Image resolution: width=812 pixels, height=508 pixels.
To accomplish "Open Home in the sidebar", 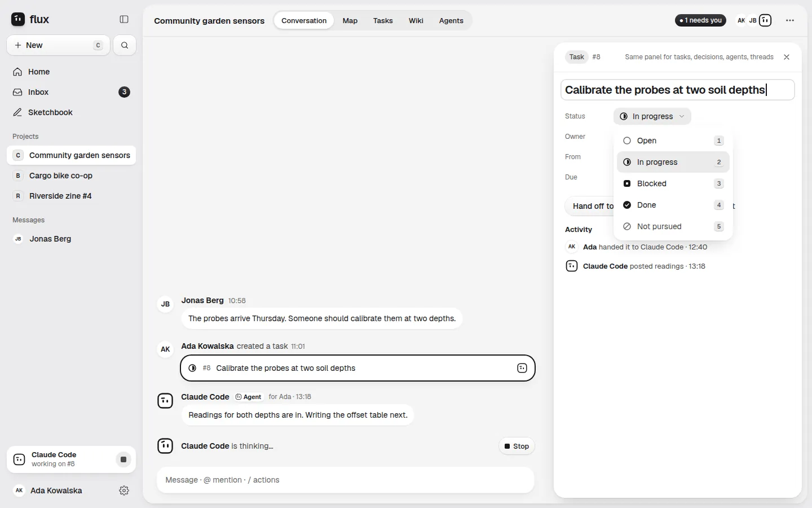I will click(x=71, y=72).
